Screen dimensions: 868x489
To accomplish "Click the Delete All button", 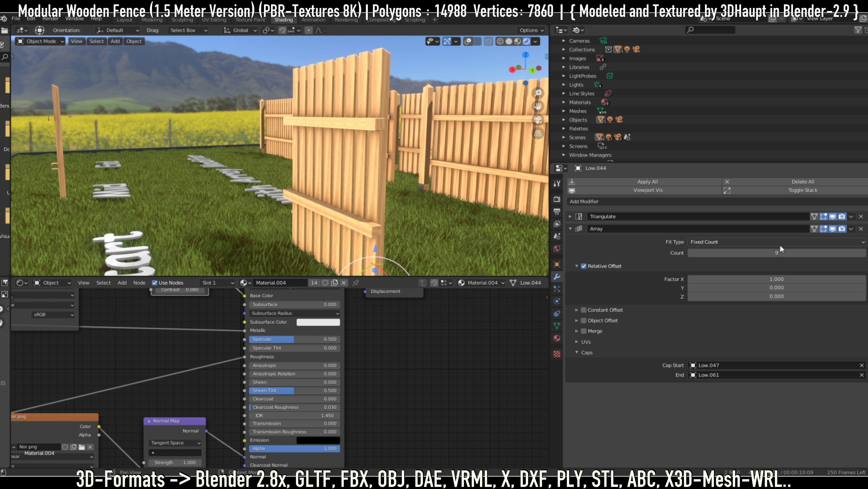I will 795,182.
